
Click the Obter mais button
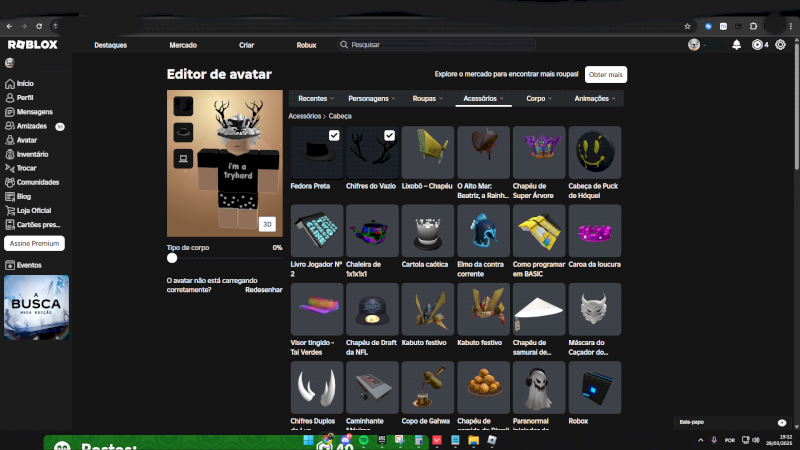(606, 74)
